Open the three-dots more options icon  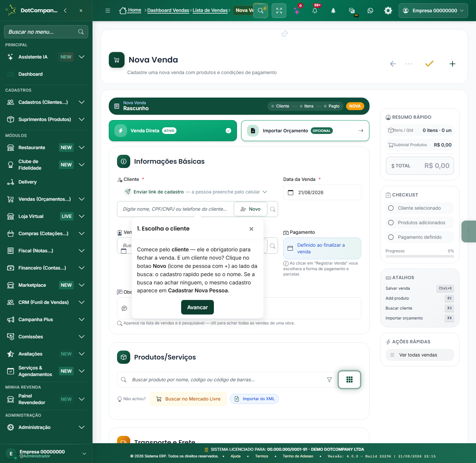pyautogui.click(x=409, y=64)
